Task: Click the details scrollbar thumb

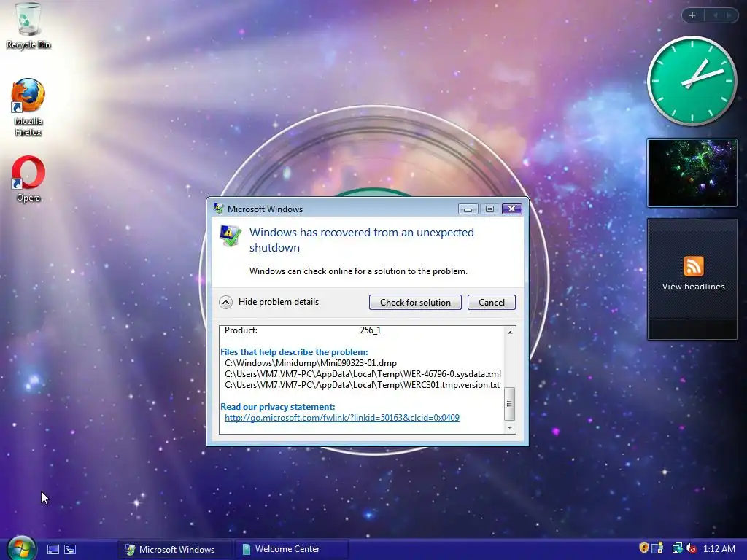Action: click(x=509, y=403)
